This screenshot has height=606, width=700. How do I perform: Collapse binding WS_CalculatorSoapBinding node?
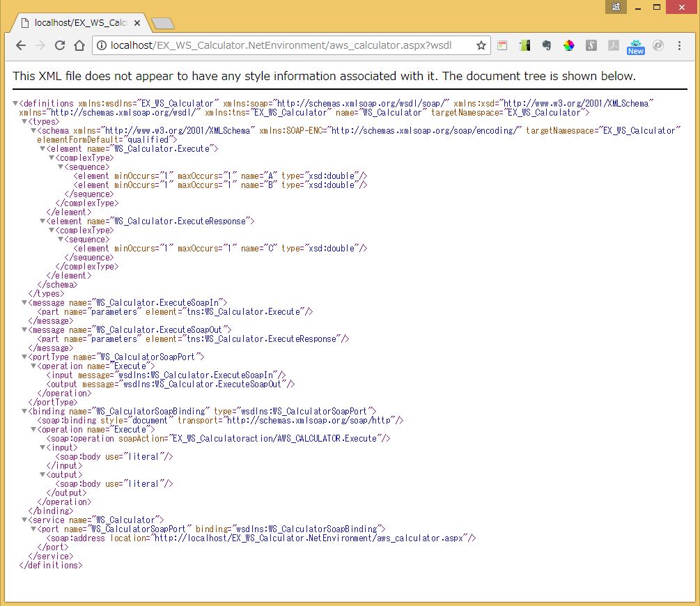pyautogui.click(x=24, y=411)
